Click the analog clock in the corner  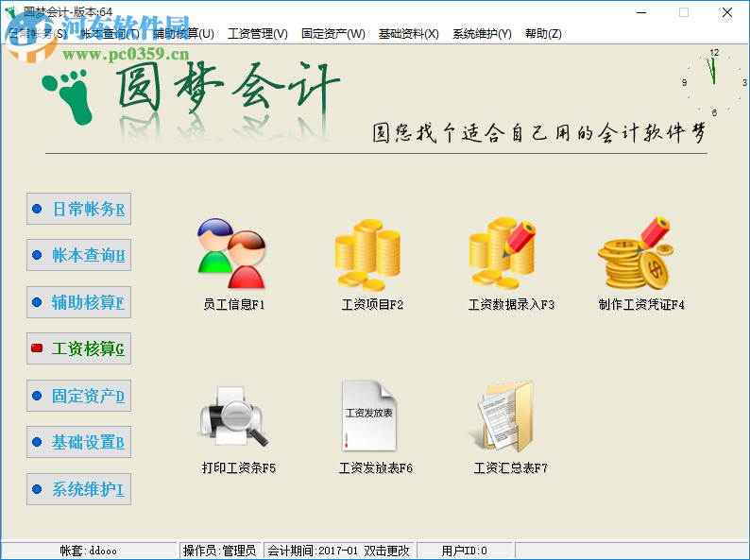pyautogui.click(x=714, y=82)
